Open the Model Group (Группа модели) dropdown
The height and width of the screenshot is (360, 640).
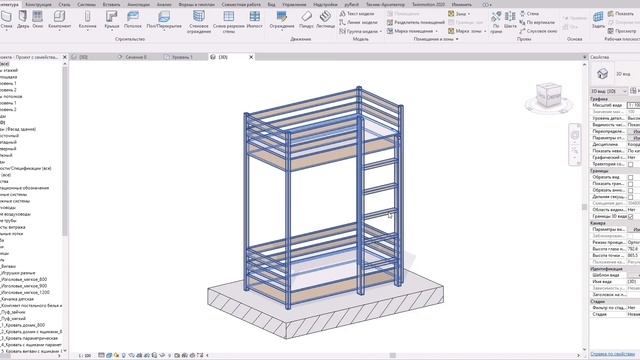click(x=381, y=31)
